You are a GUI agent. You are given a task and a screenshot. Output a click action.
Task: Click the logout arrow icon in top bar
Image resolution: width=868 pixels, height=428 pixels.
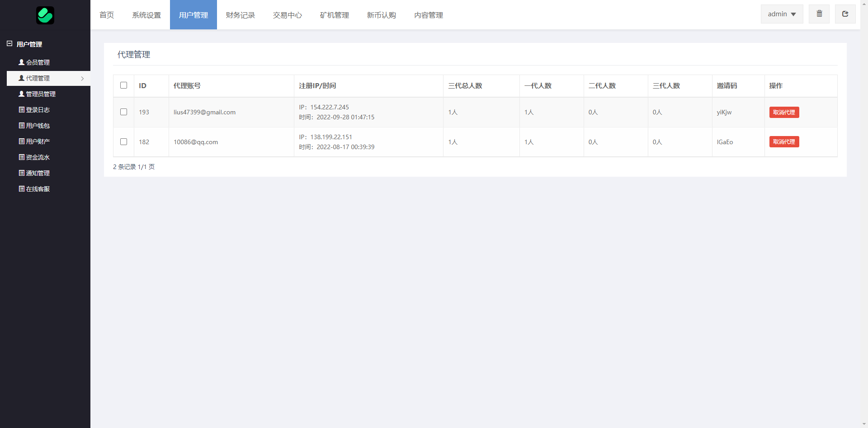(845, 14)
